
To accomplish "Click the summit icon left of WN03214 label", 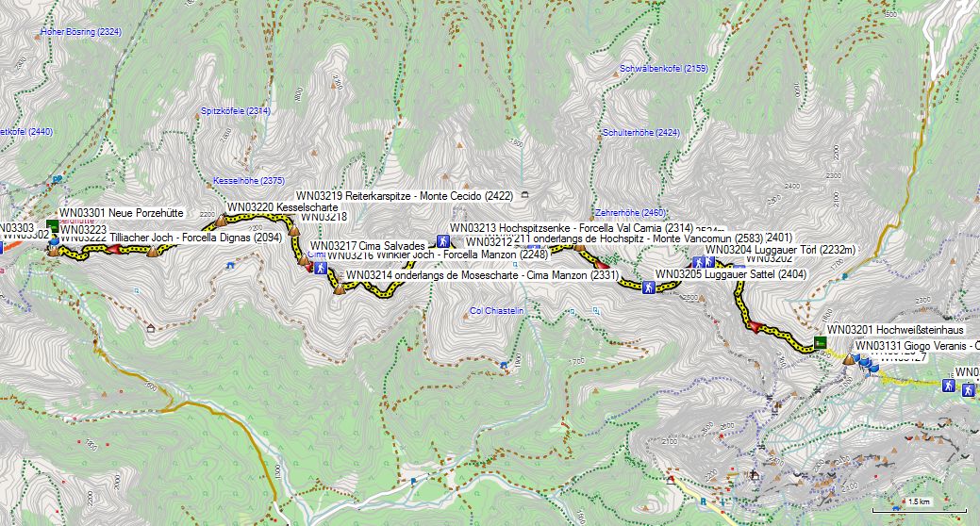I will tap(339, 288).
